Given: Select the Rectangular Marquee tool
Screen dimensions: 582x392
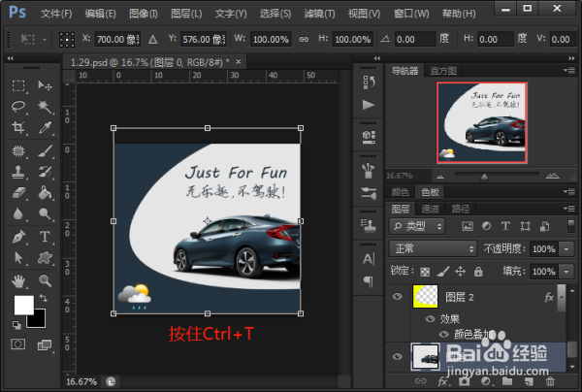Looking at the screenshot, I should 18,85.
